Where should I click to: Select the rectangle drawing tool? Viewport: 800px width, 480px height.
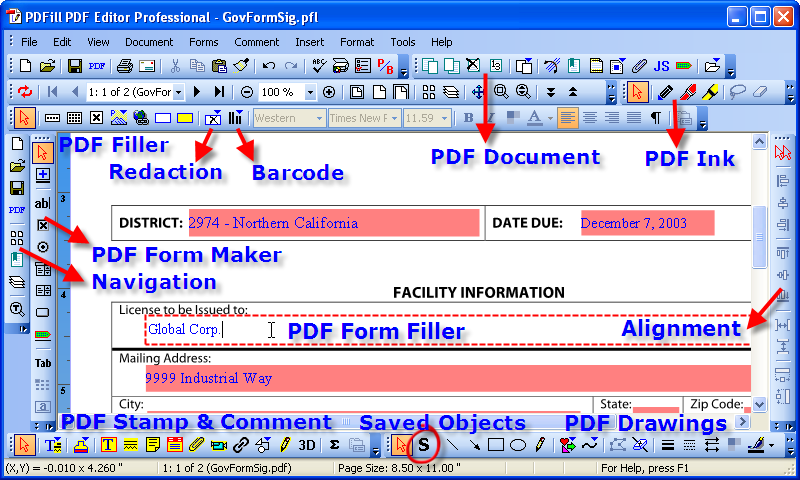[x=496, y=445]
